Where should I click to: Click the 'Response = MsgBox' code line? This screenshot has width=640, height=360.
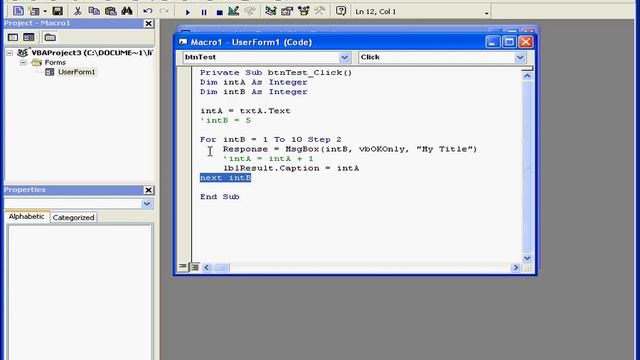350,149
